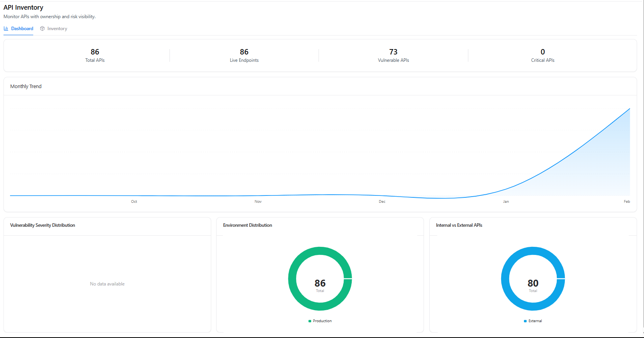Open the Vulnerable APIs stat showing 73
Viewport: 644px width, 338px height.
pos(393,55)
